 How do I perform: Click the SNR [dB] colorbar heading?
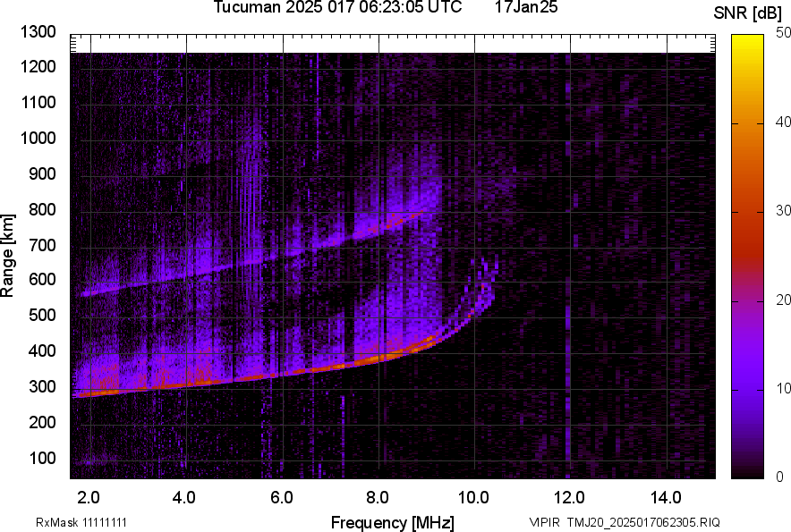(x=750, y=13)
